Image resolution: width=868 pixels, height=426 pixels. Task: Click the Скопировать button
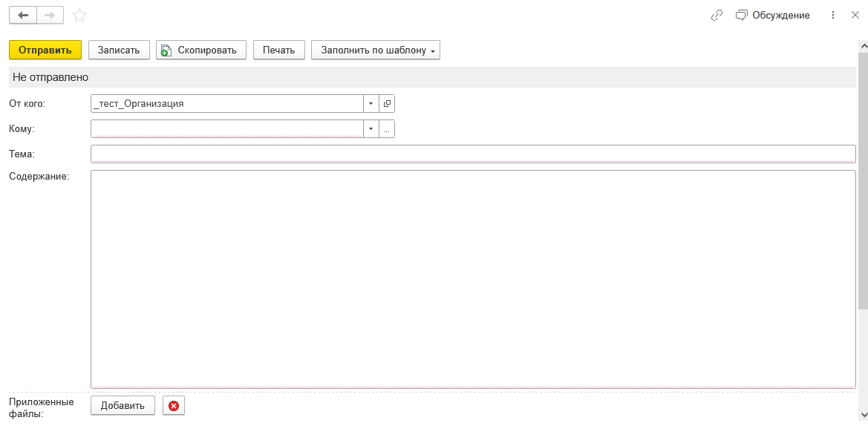pos(200,50)
